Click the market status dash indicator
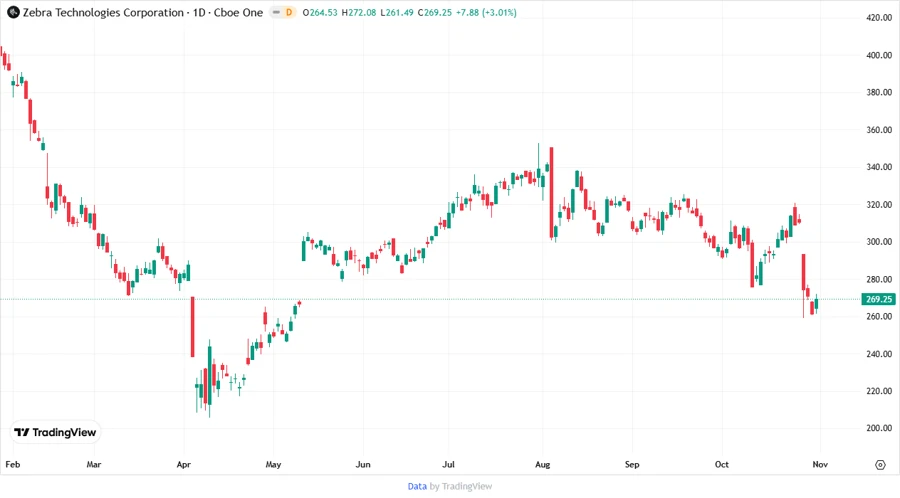This screenshot has height=498, width=900. [276, 12]
